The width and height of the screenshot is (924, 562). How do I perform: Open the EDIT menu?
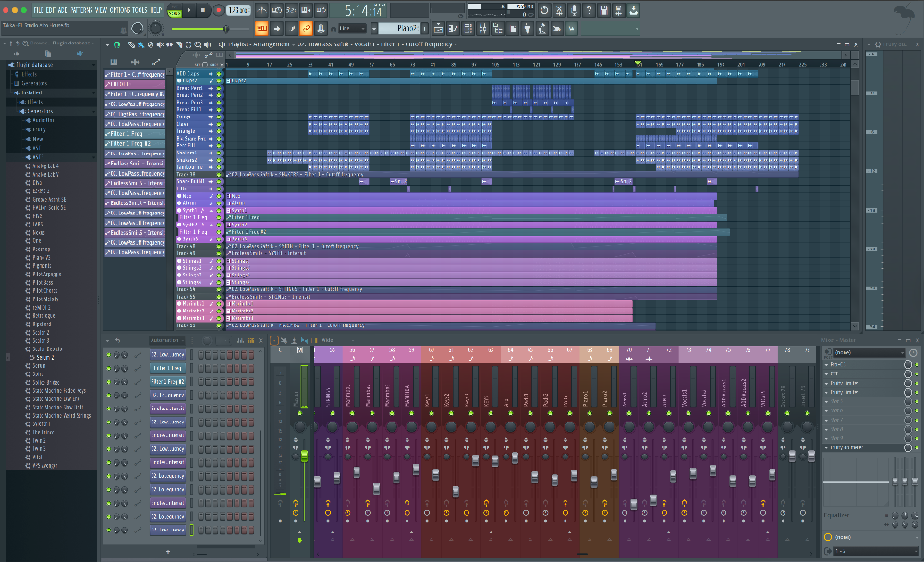[x=50, y=10]
